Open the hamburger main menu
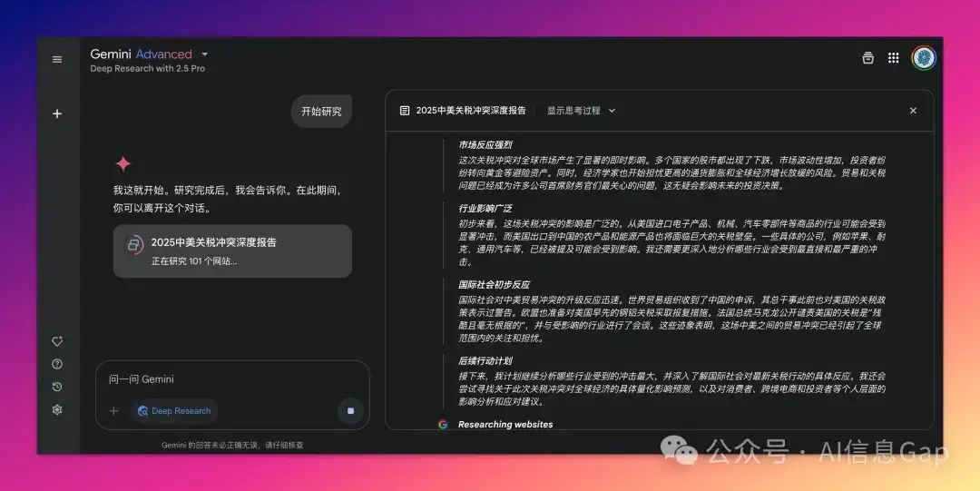 coord(57,59)
